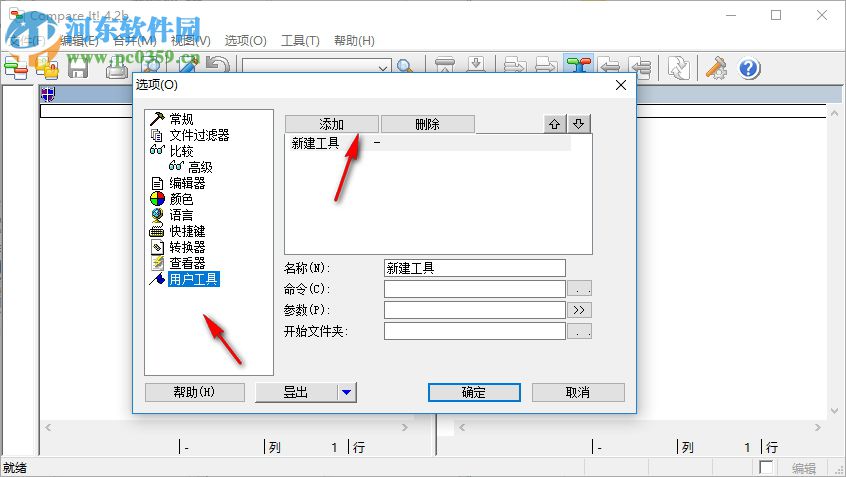The height and width of the screenshot is (477, 846).
Task: Click the hammer options toolbar icon
Action: 717,69
